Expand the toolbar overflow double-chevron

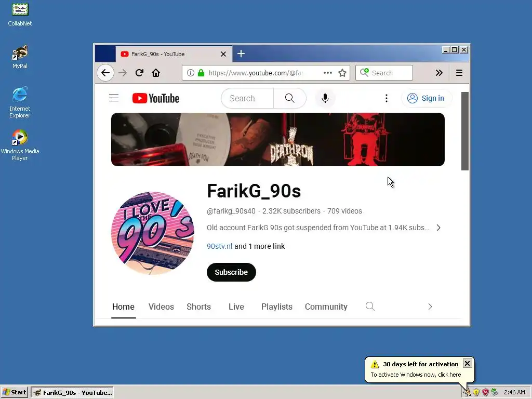click(x=439, y=73)
